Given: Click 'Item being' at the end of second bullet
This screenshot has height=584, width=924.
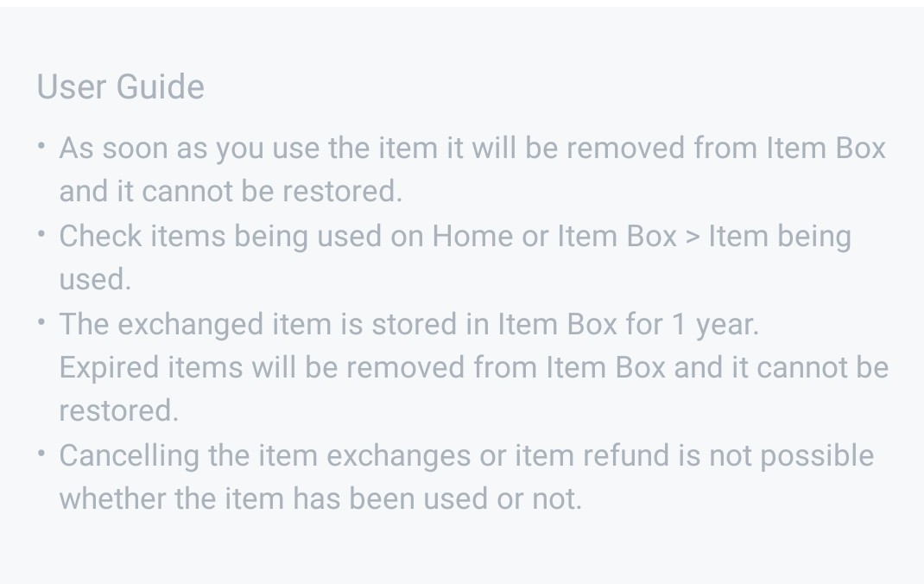Looking at the screenshot, I should [780, 237].
